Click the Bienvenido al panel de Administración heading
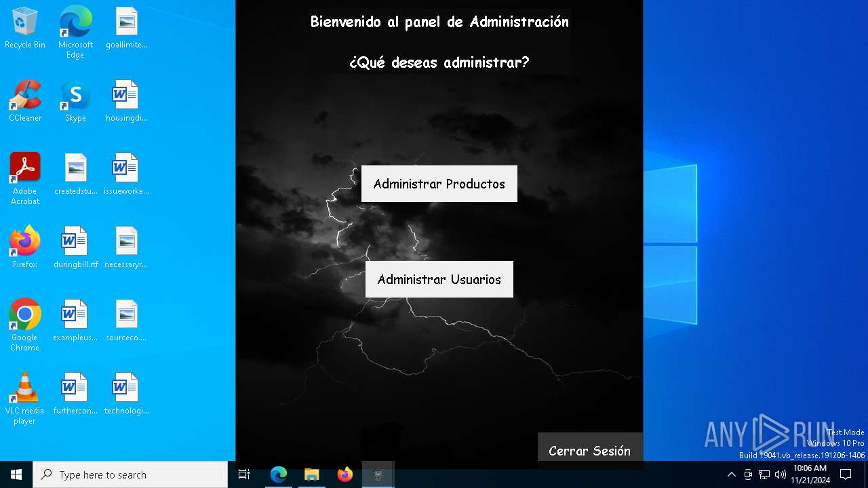This screenshot has height=488, width=868. [439, 22]
